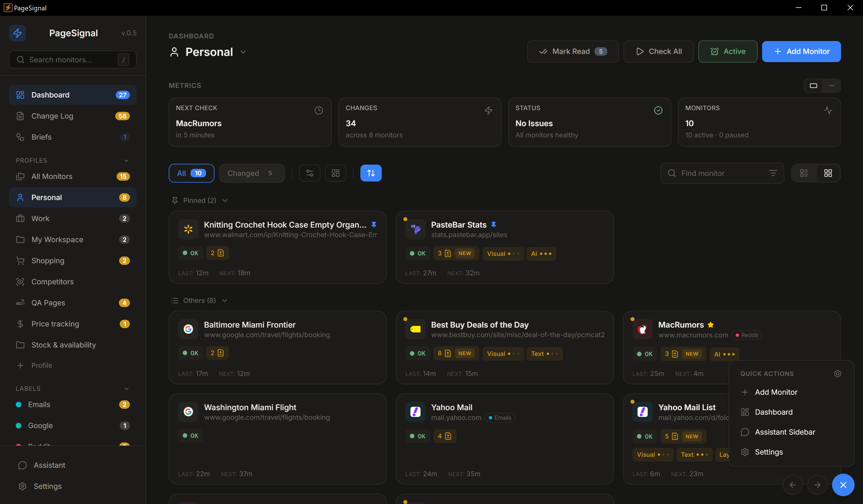Click the Walmart favicon on Knitting card
The height and width of the screenshot is (504, 863).
pyautogui.click(x=188, y=229)
